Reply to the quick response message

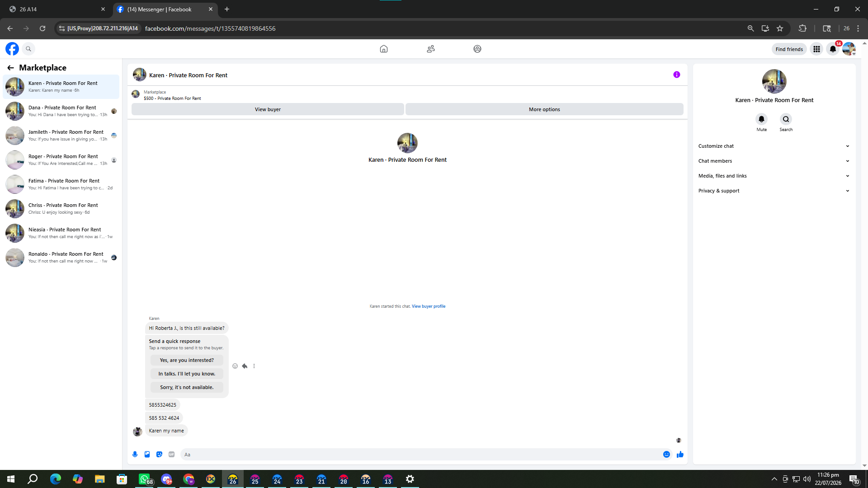coord(245,366)
